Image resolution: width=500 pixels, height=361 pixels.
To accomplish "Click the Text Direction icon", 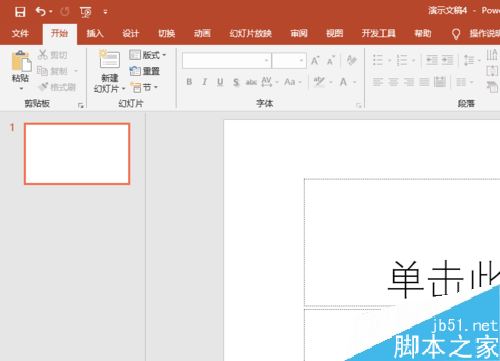I will point(492,55).
